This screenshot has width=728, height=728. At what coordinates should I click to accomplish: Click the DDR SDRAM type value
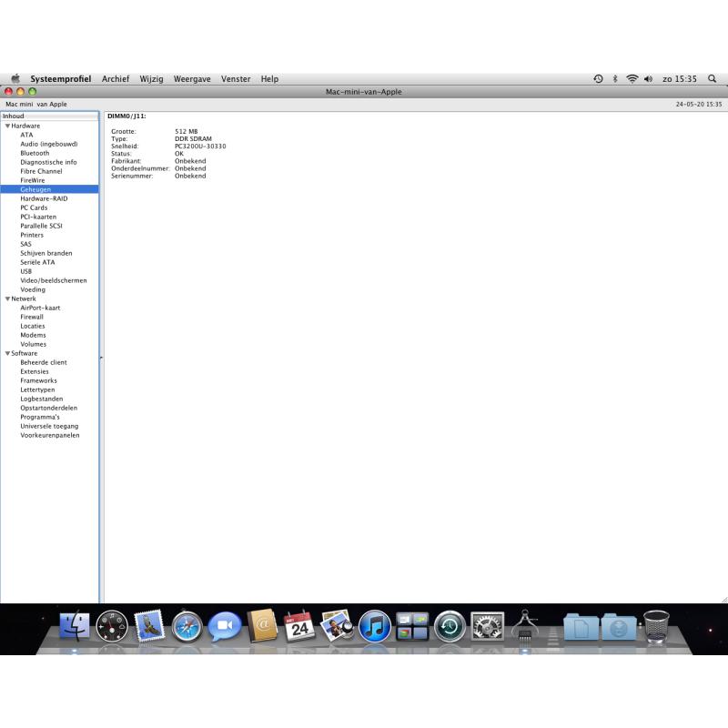tap(193, 139)
